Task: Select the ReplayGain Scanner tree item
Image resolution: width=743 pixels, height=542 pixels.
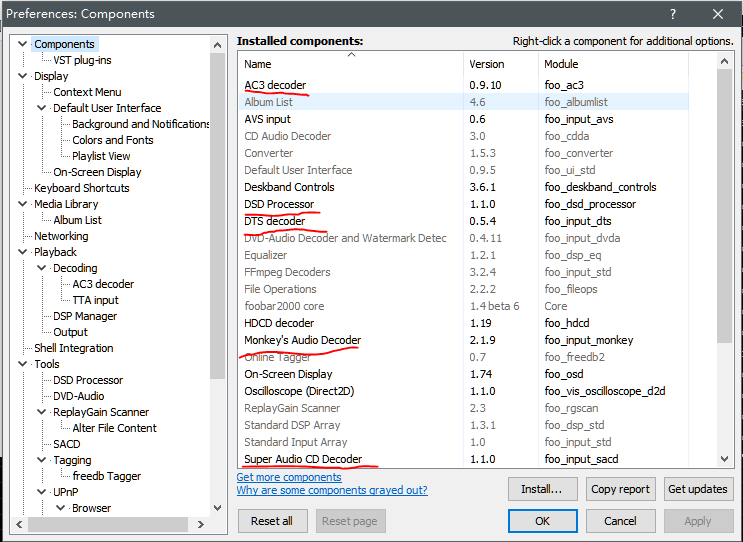Action: 101,412
